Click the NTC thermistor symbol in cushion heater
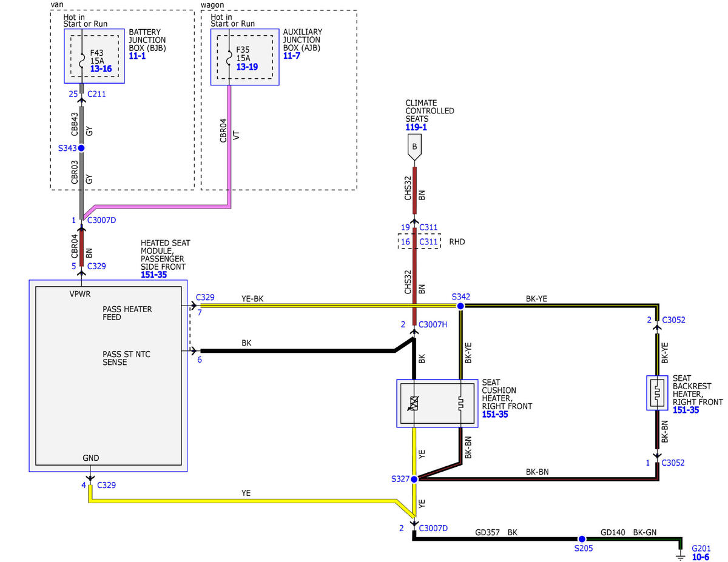This screenshot has height=562, width=728. point(414,403)
